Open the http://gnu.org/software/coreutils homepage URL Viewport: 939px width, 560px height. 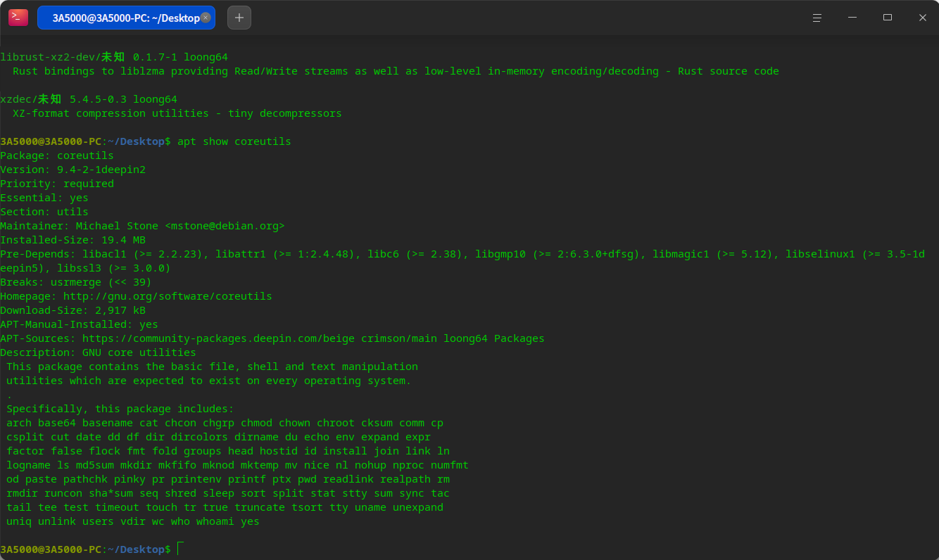[x=168, y=296]
